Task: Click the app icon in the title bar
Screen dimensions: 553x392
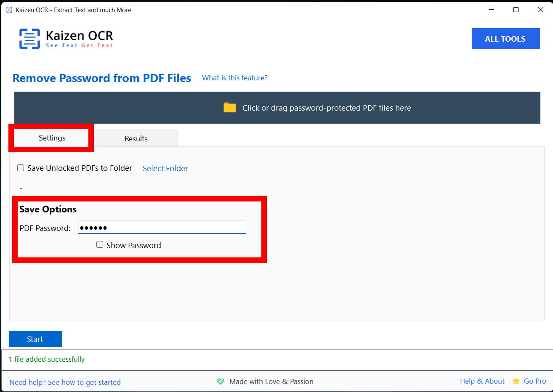Action: (9, 10)
